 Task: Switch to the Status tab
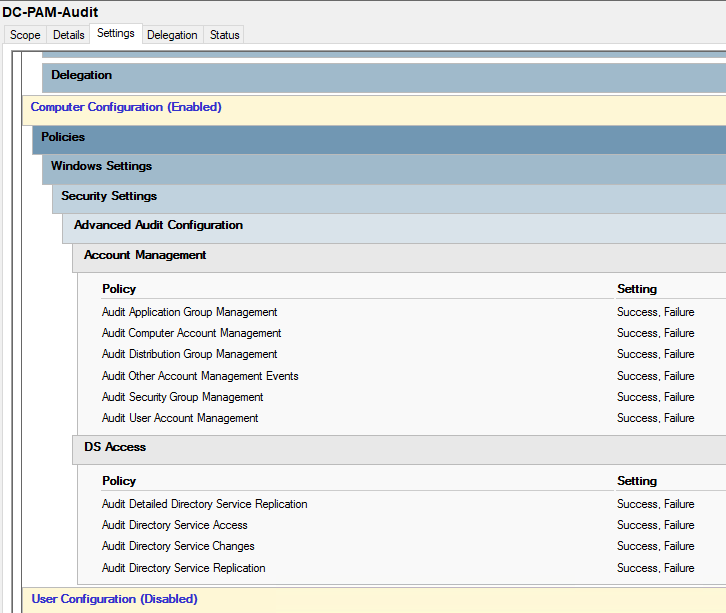click(x=224, y=35)
